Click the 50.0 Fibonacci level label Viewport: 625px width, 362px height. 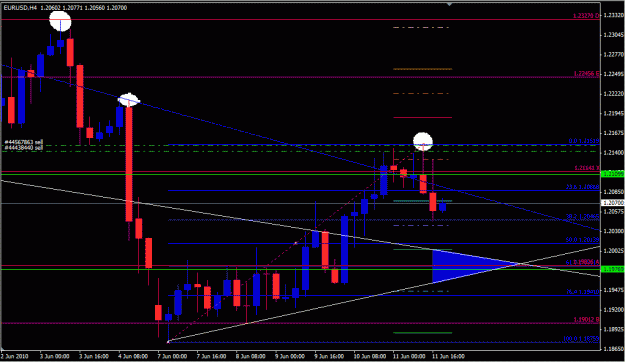tap(582, 240)
